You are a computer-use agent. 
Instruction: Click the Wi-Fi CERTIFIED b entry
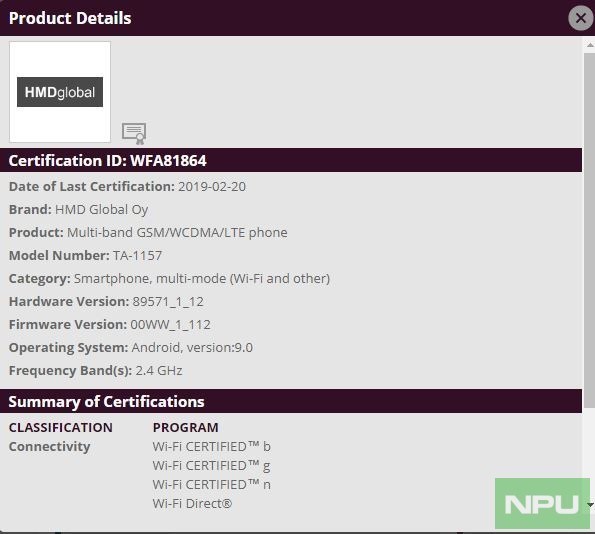coord(211,446)
